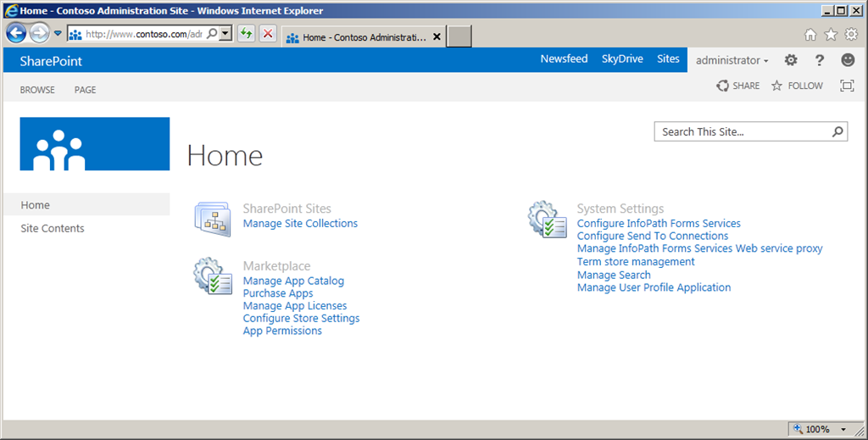
Task: Click the 100% zoom level button
Action: [x=812, y=429]
